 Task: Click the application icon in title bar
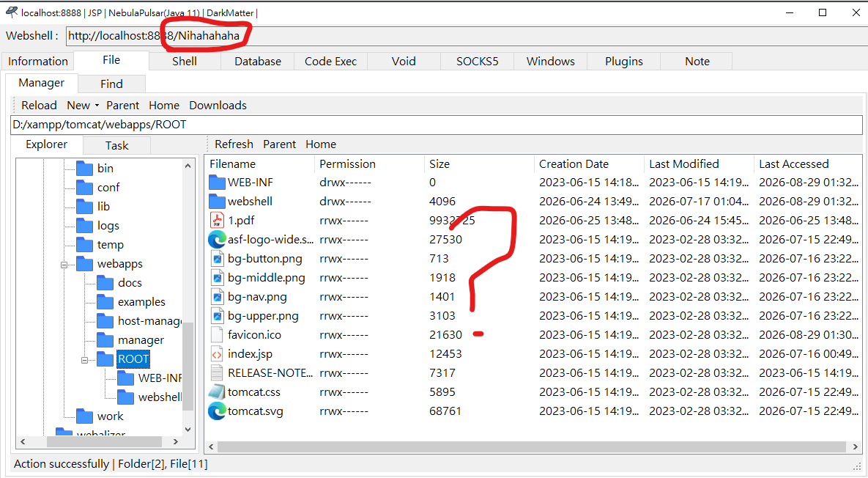click(x=12, y=12)
